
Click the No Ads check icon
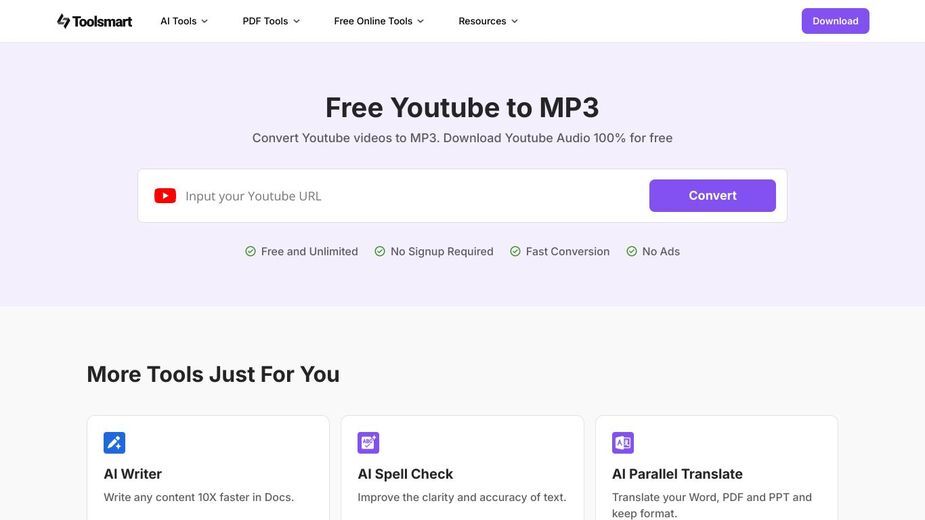[x=631, y=251]
